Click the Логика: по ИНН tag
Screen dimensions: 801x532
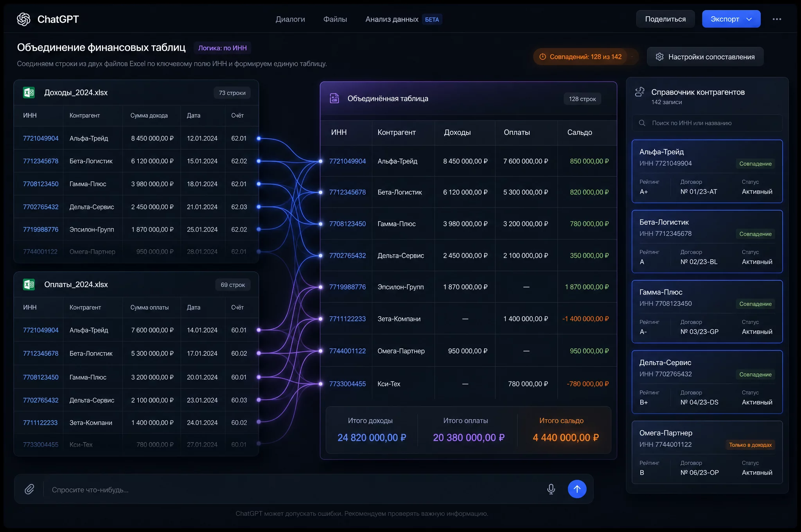tap(222, 48)
